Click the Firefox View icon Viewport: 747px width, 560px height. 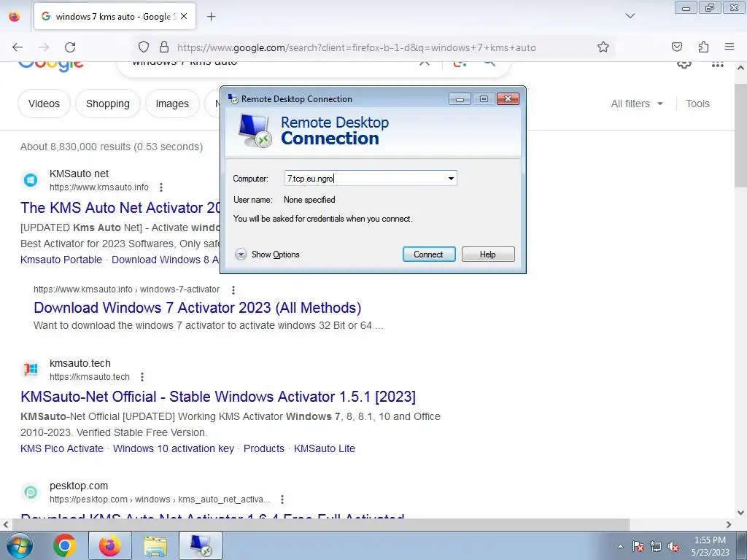[15, 17]
